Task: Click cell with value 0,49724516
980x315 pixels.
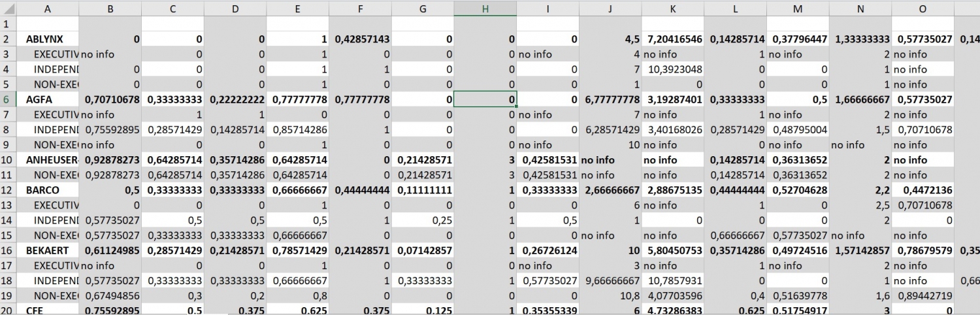Action: click(x=798, y=250)
